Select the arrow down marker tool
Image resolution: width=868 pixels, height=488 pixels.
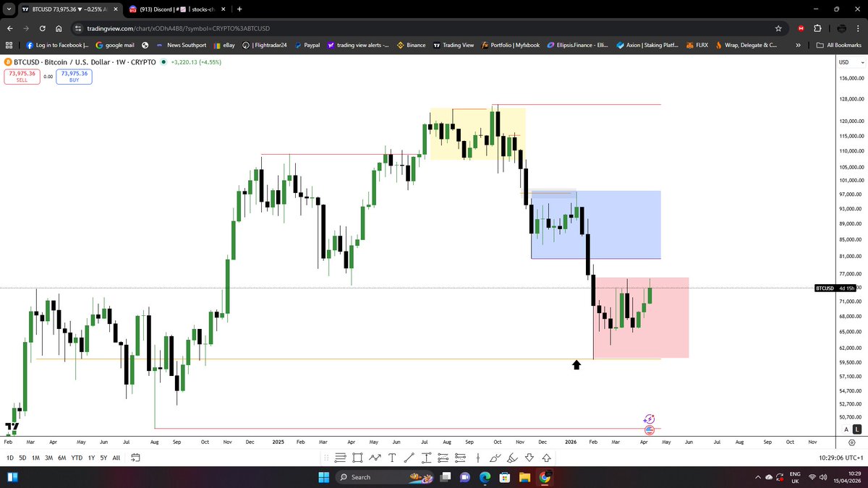click(529, 458)
